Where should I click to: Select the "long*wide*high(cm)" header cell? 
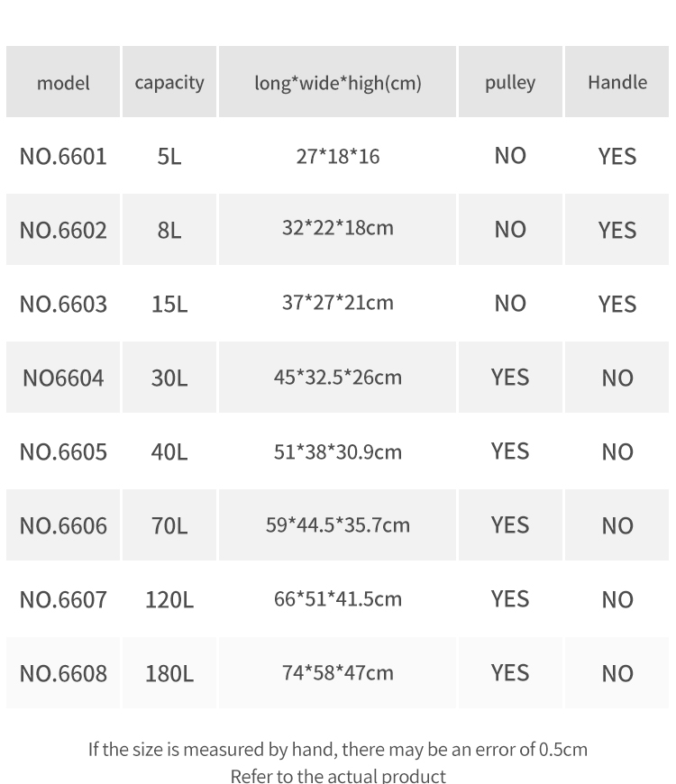point(338,83)
